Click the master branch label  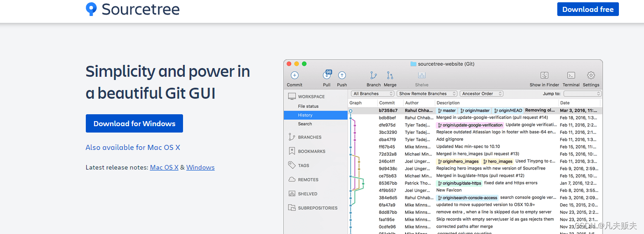coord(447,110)
